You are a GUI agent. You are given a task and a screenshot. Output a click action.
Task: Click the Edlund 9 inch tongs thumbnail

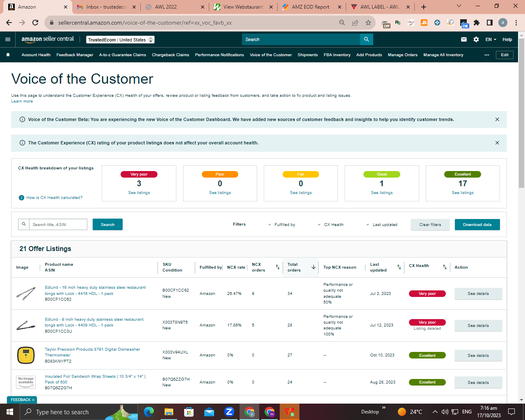pos(26,325)
